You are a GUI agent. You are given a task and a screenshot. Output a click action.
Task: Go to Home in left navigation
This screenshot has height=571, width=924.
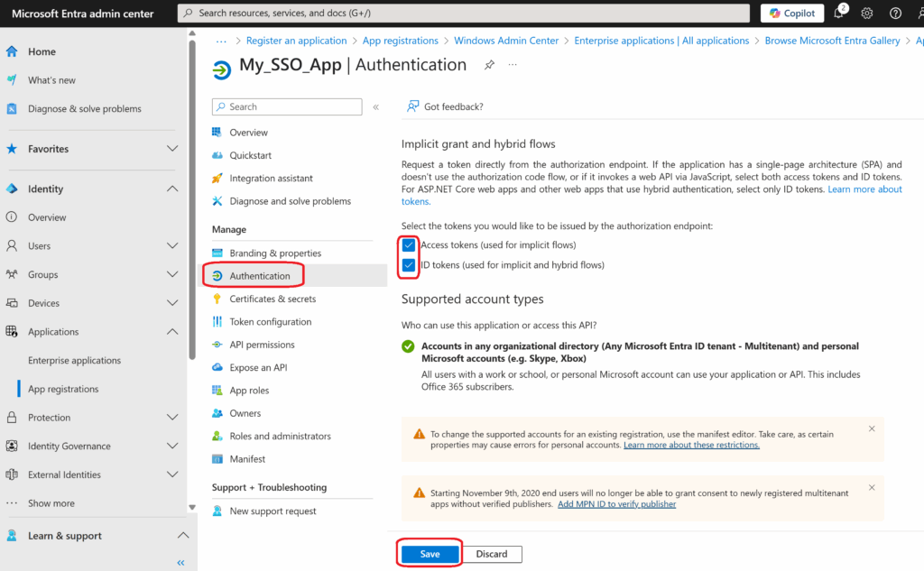click(x=42, y=51)
